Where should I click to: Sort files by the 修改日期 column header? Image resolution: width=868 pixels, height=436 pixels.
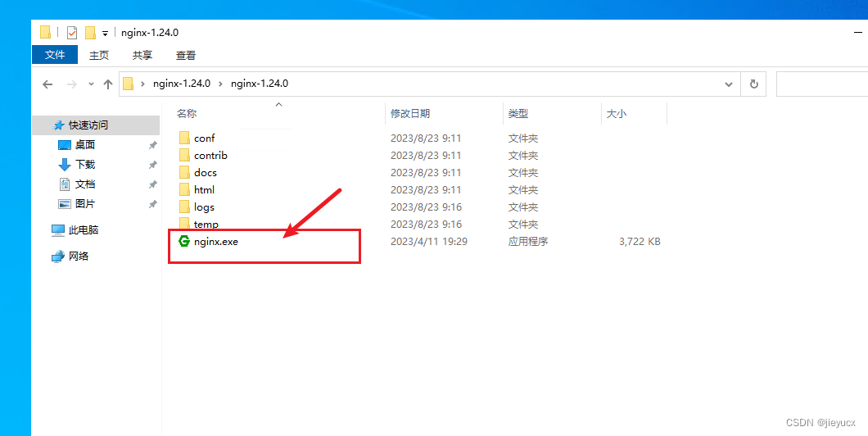(x=410, y=114)
